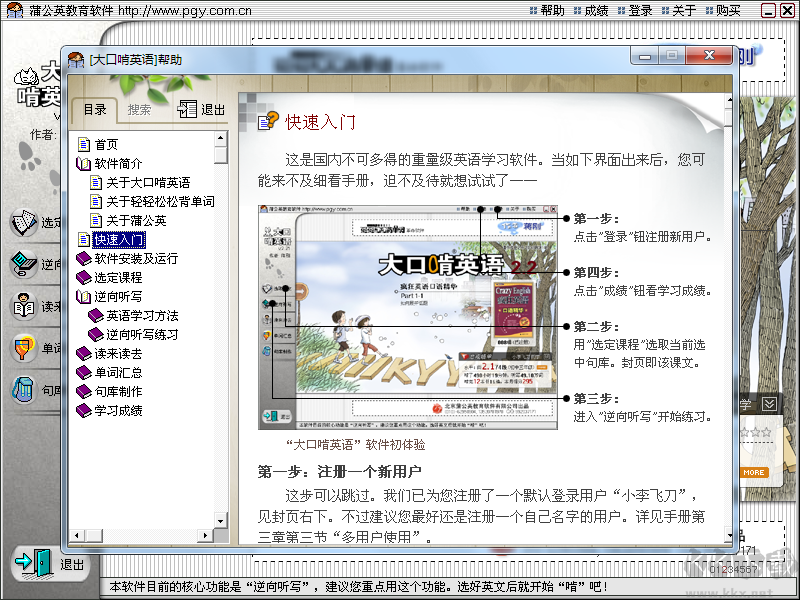Click the 购买 purchase link
This screenshot has height=600, width=800.
(x=723, y=10)
